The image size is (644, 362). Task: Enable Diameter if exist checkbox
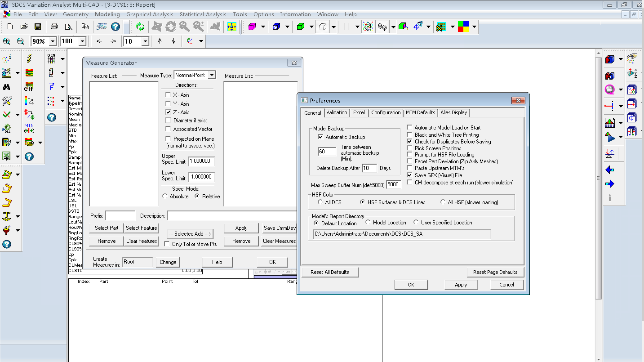click(x=168, y=121)
